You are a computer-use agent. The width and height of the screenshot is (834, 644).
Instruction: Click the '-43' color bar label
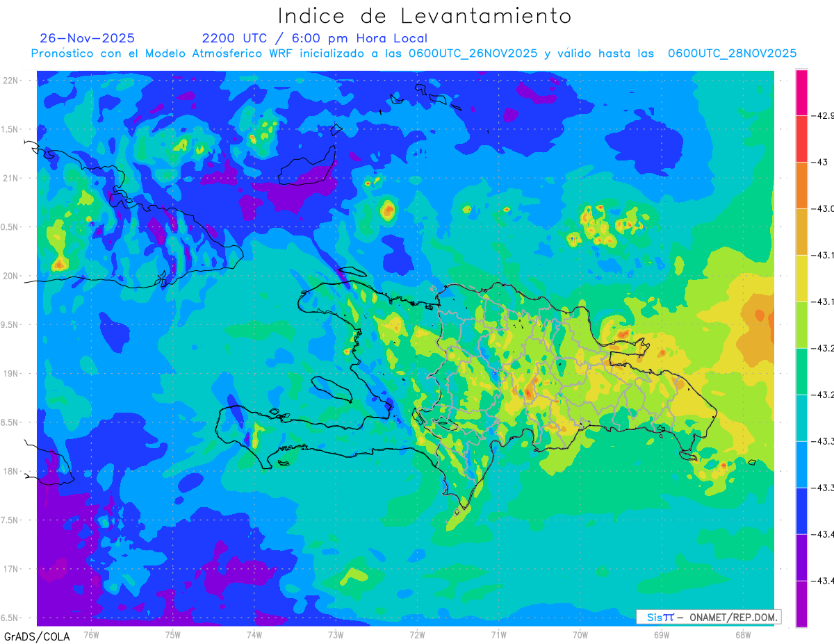click(x=820, y=163)
